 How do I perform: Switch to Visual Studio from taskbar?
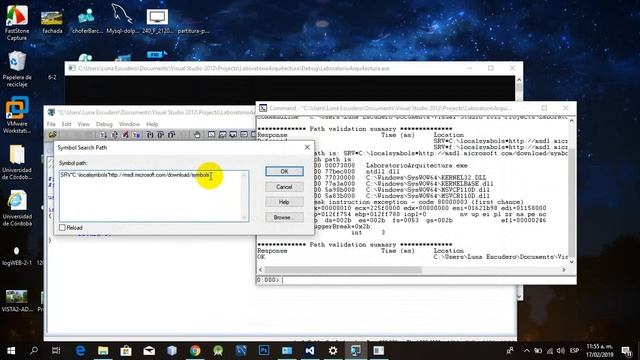coord(310,351)
